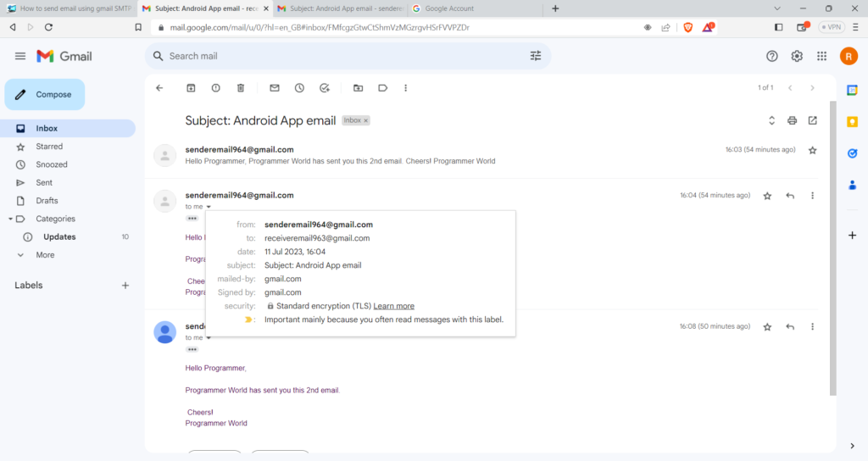The image size is (868, 461).
Task: Mark the conversation as unread
Action: (x=275, y=88)
